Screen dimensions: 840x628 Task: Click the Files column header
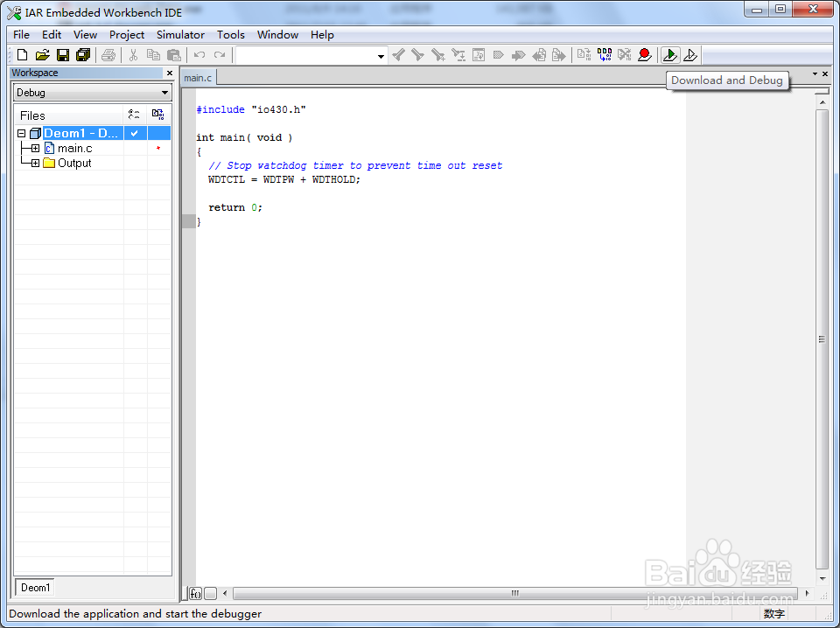click(68, 115)
